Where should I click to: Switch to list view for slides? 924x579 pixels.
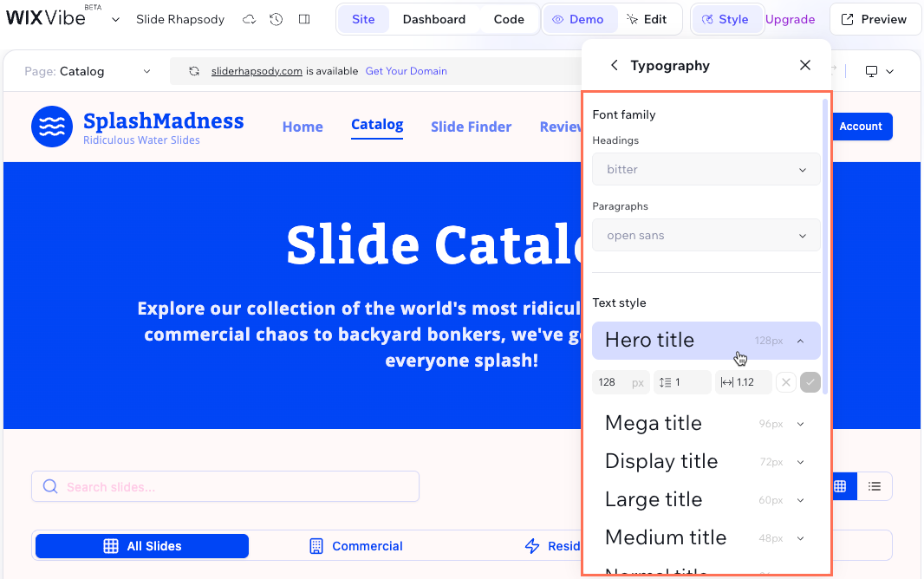(x=875, y=486)
